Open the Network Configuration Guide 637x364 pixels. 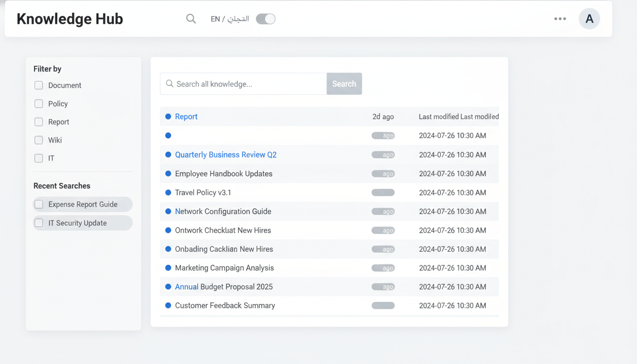point(223,211)
